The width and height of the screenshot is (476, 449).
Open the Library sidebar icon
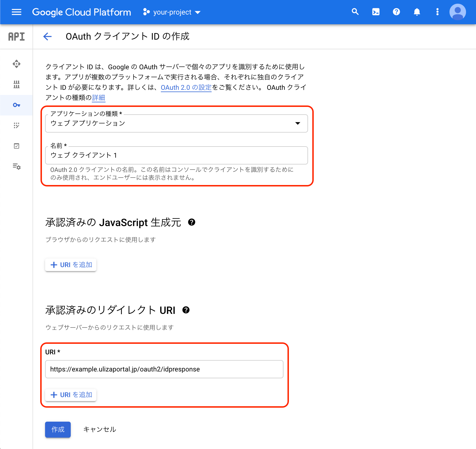[17, 84]
